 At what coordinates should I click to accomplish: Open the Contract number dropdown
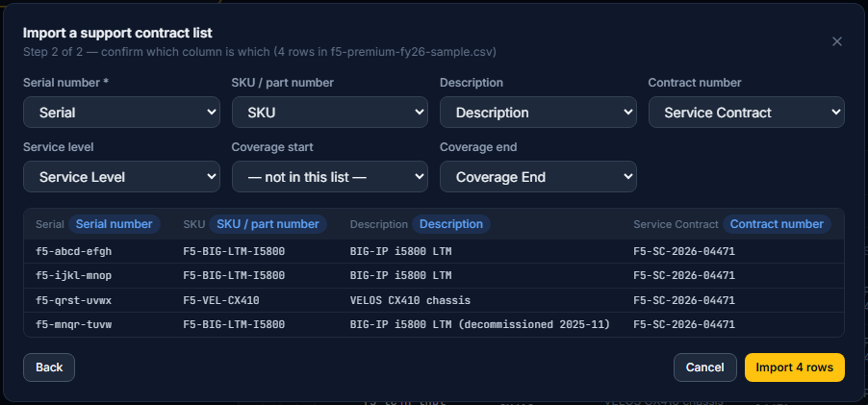coord(746,113)
